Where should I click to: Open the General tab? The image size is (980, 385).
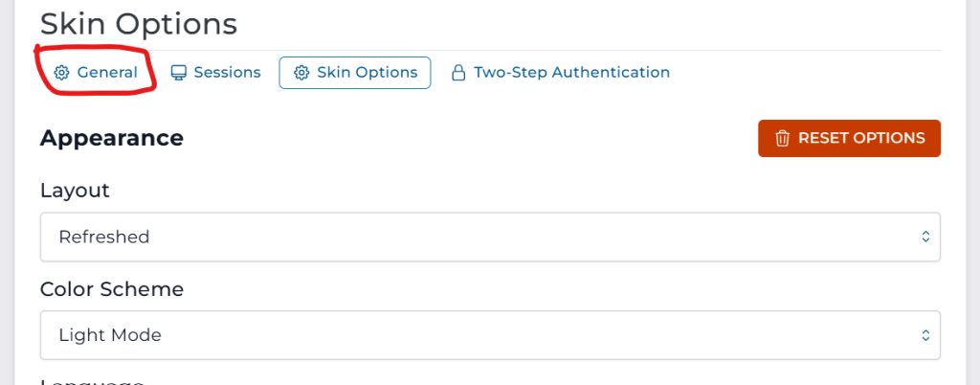click(x=106, y=73)
